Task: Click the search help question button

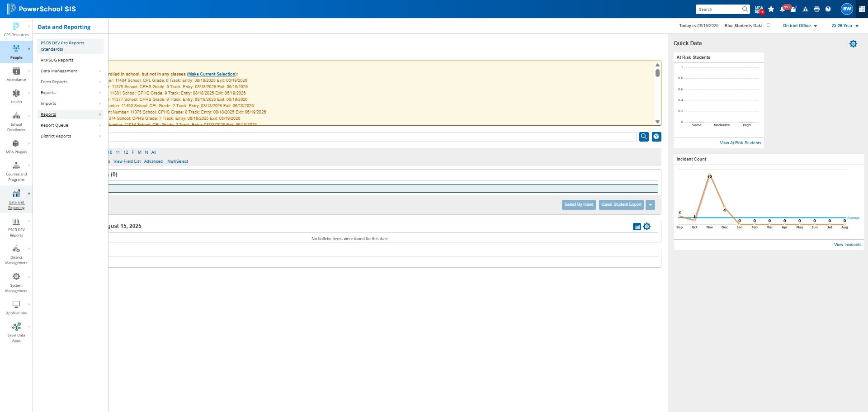Action: pyautogui.click(x=656, y=137)
